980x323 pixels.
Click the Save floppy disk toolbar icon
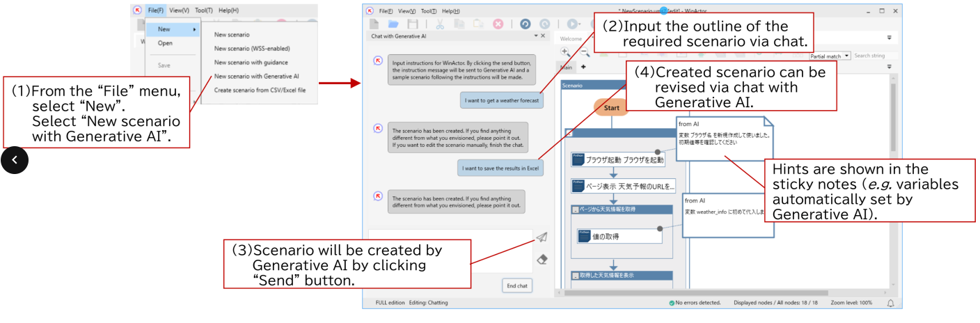(x=412, y=24)
